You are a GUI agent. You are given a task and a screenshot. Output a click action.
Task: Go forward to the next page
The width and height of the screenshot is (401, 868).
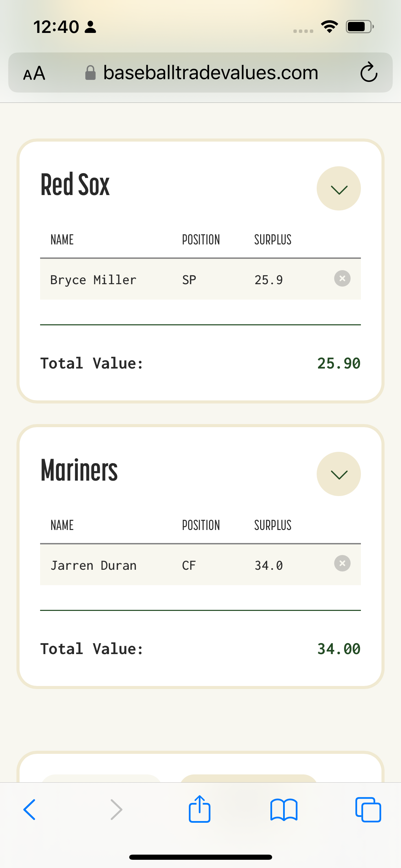pyautogui.click(x=116, y=810)
